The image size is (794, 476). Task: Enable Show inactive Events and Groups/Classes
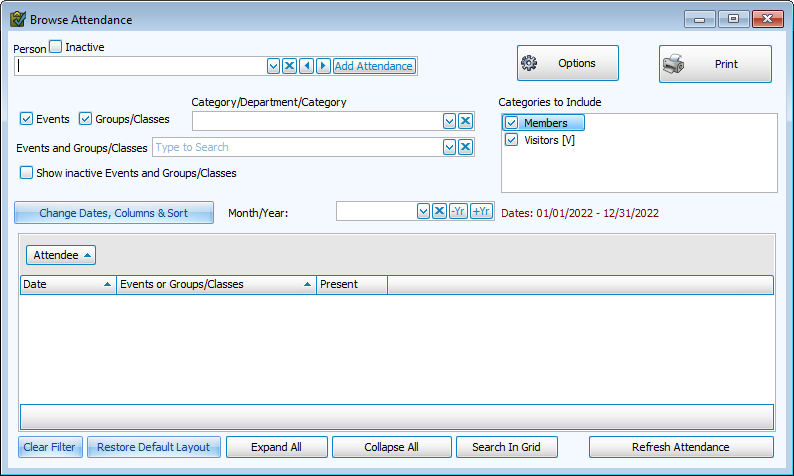[27, 173]
